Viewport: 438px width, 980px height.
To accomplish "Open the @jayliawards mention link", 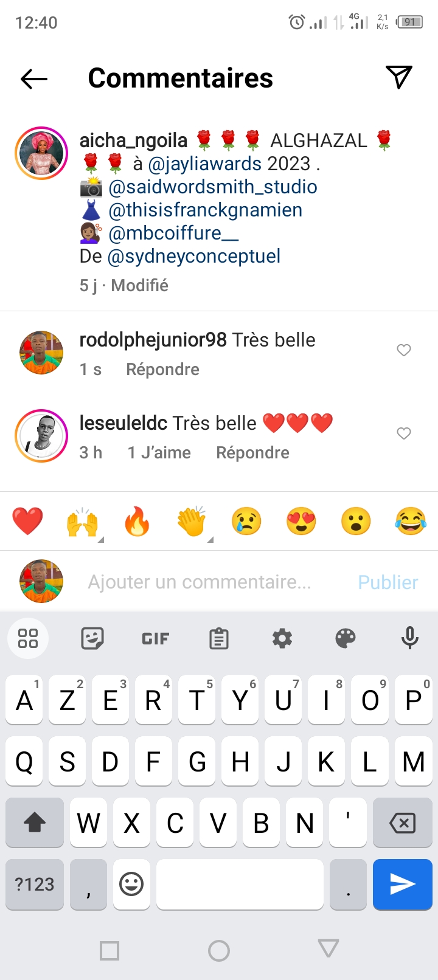I will pyautogui.click(x=205, y=164).
